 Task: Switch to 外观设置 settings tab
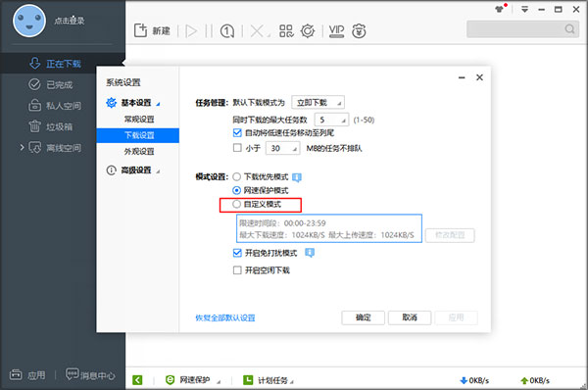tap(139, 152)
